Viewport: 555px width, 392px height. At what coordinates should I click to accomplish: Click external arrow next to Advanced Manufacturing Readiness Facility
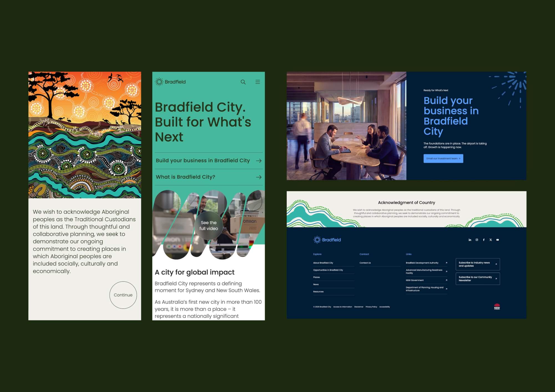coord(446,271)
